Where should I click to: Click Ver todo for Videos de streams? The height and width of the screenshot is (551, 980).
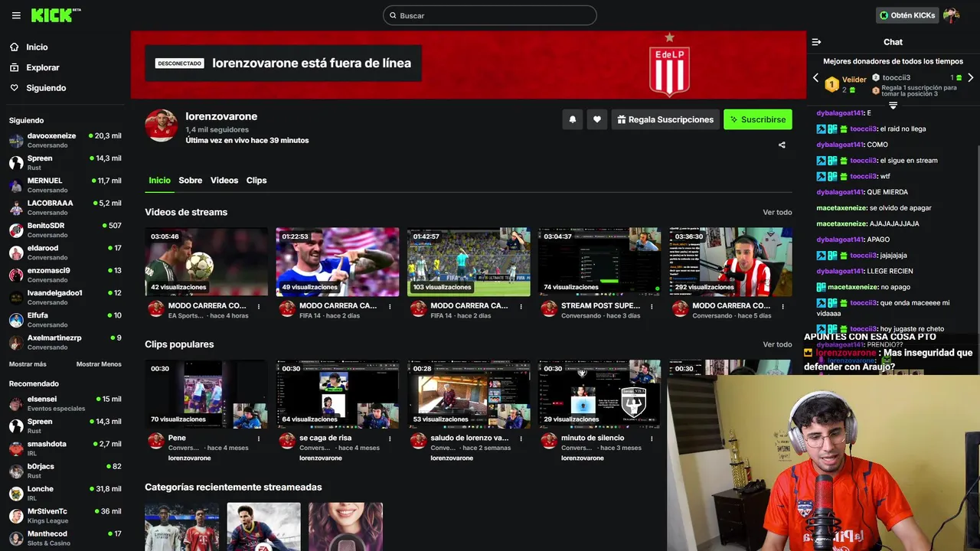pyautogui.click(x=777, y=212)
